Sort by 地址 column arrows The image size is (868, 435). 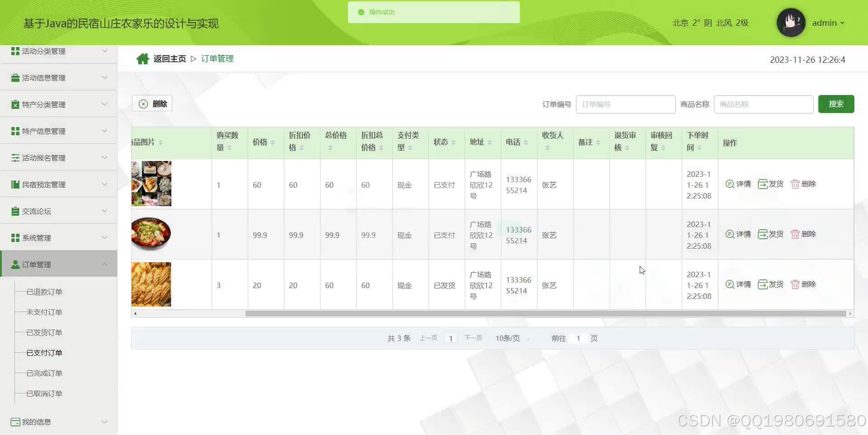tap(490, 142)
